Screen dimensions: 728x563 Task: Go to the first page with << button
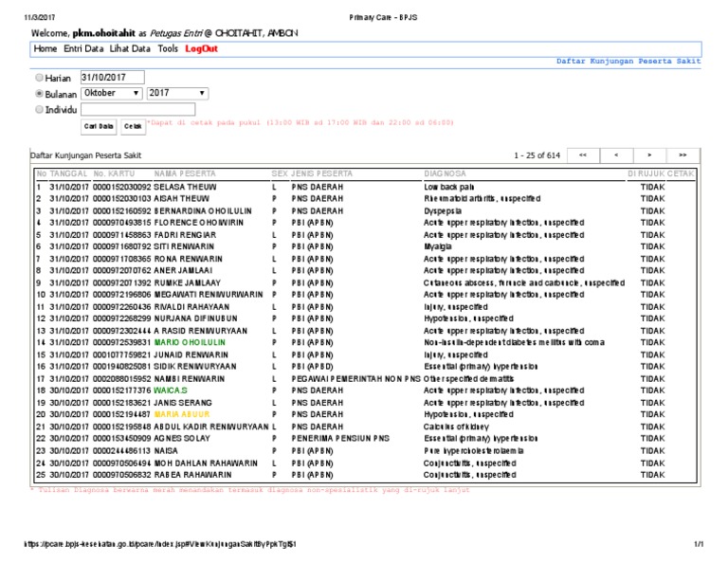click(x=583, y=154)
